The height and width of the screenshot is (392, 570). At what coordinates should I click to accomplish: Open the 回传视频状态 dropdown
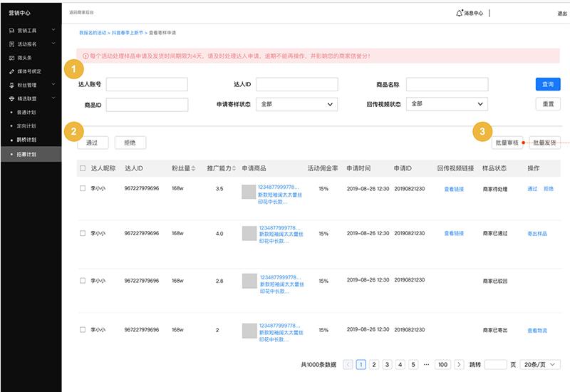click(x=446, y=104)
